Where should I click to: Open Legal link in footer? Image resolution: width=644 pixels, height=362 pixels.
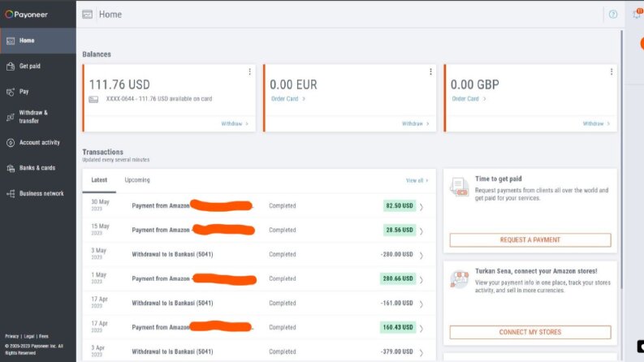pos(29,336)
